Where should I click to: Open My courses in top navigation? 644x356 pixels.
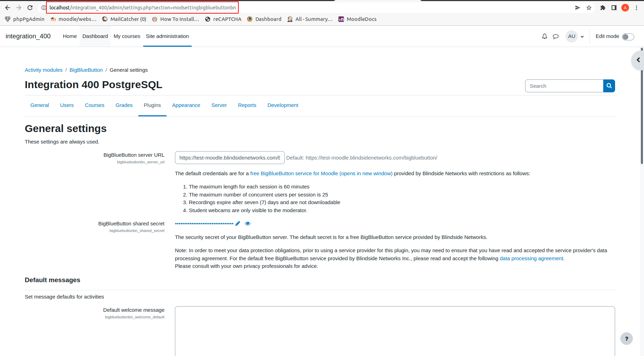pos(127,36)
